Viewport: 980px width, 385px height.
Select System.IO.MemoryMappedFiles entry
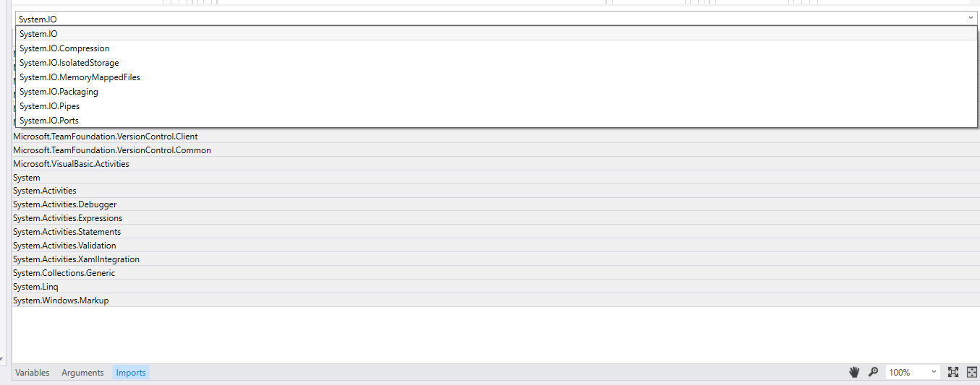point(496,77)
